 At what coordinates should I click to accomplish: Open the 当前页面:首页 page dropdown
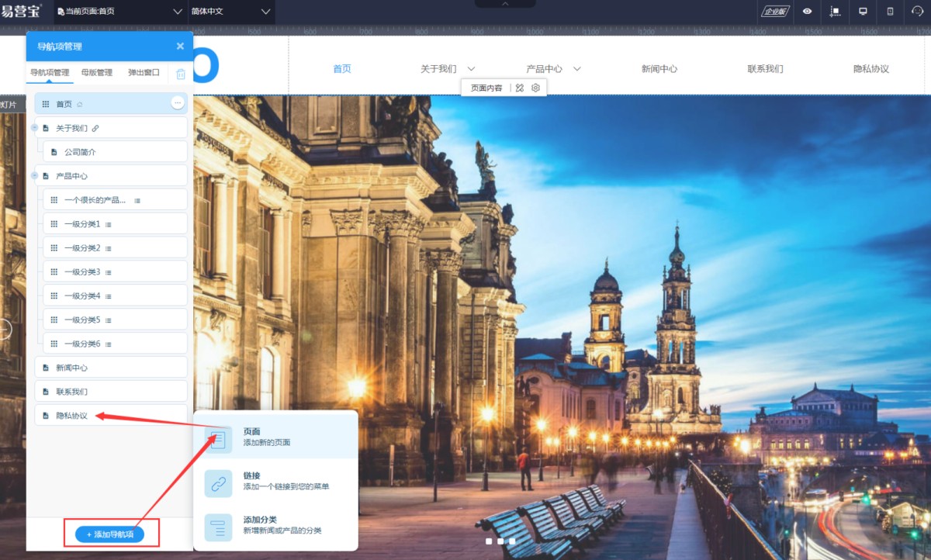pos(119,12)
